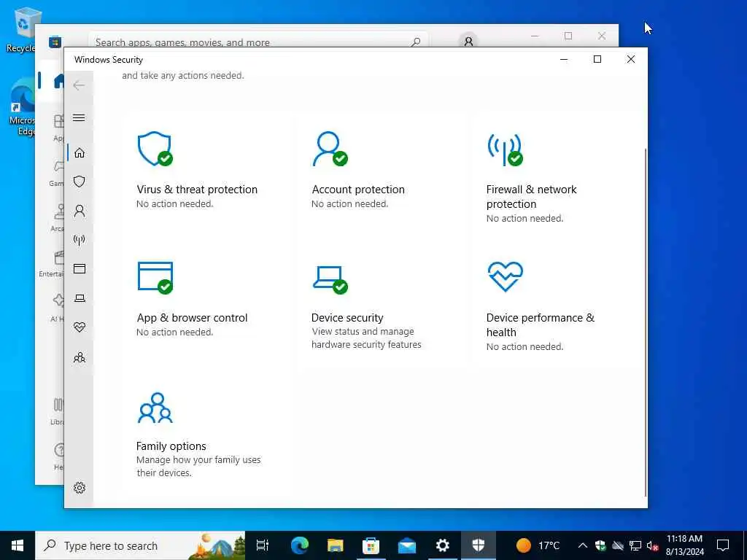Click the App & browser control heading
Viewport: 747px width, 560px height.
192,318
